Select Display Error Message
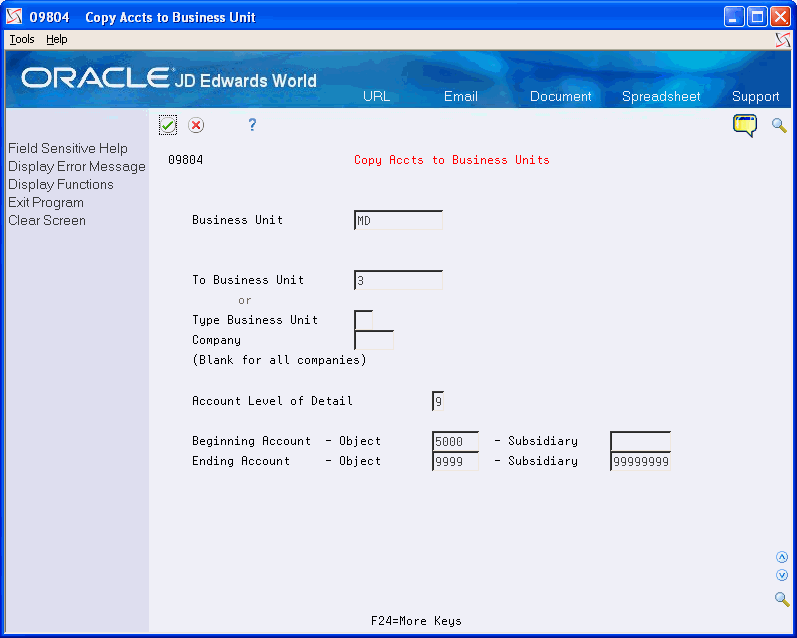The image size is (797, 638). point(77,167)
